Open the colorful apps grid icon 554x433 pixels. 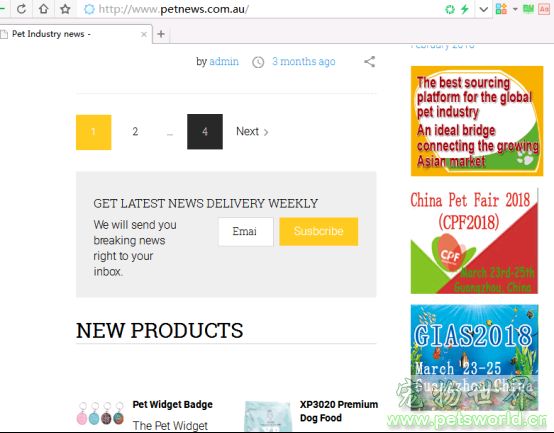click(x=501, y=9)
